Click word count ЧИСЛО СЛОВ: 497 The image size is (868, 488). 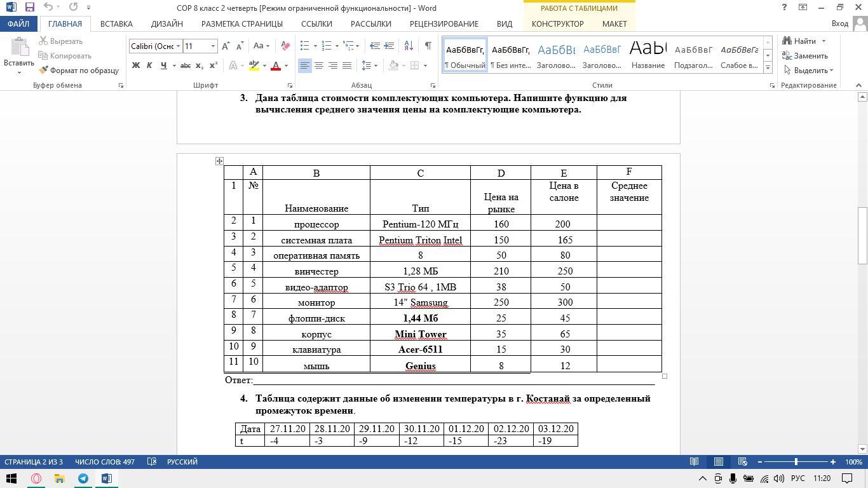point(105,462)
